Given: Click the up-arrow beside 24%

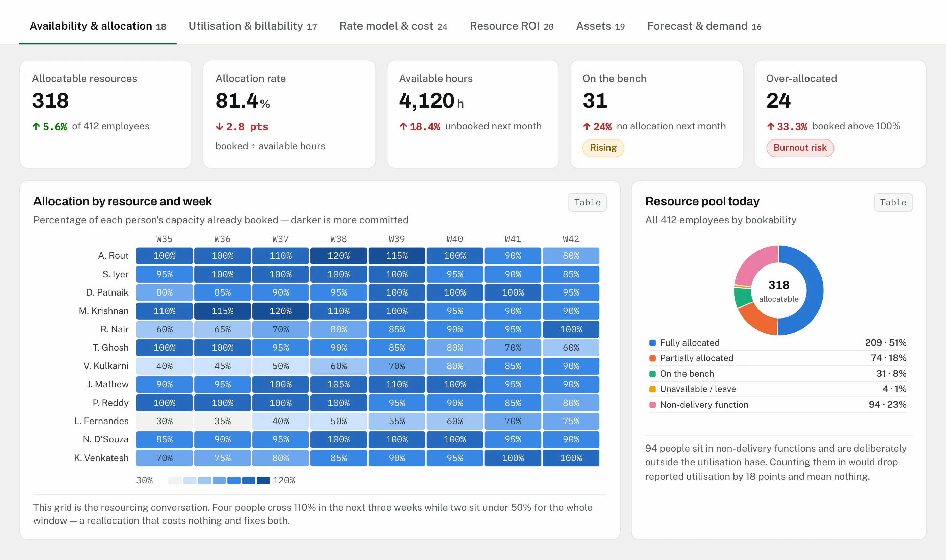Looking at the screenshot, I should click(x=587, y=126).
